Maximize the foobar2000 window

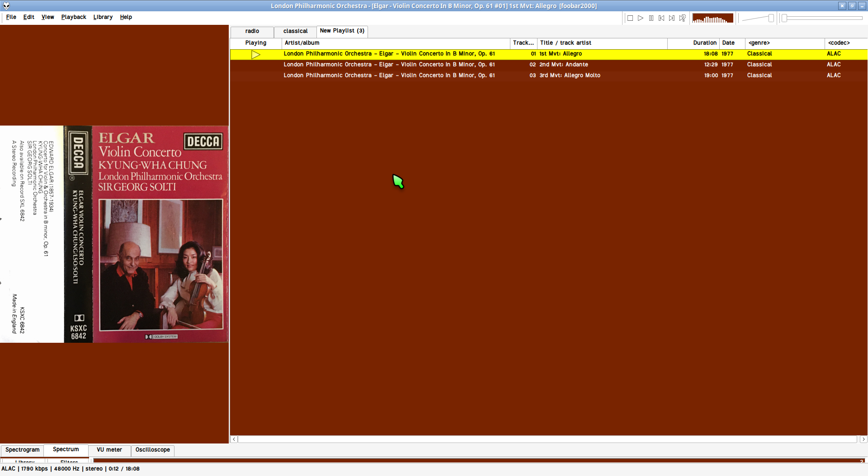(x=852, y=6)
